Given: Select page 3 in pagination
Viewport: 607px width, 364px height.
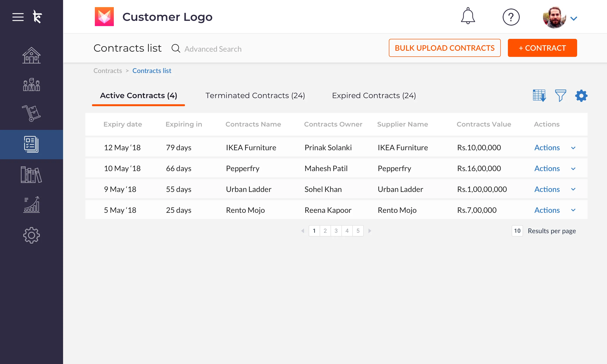Looking at the screenshot, I should point(336,231).
